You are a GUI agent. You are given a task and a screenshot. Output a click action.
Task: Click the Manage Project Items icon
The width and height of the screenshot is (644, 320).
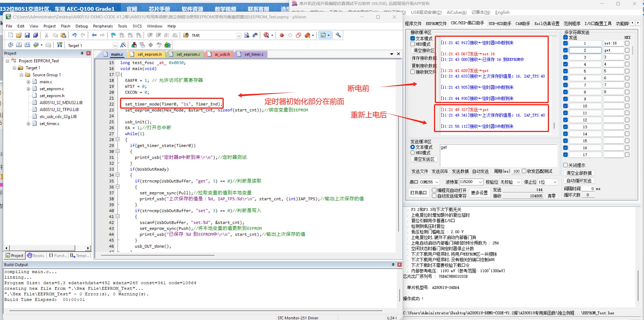[x=134, y=45]
